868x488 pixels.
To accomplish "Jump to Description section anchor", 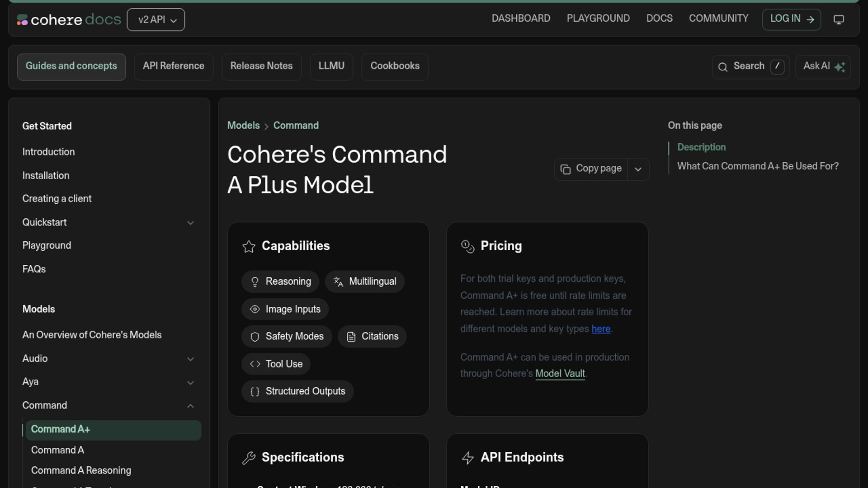I will (702, 147).
